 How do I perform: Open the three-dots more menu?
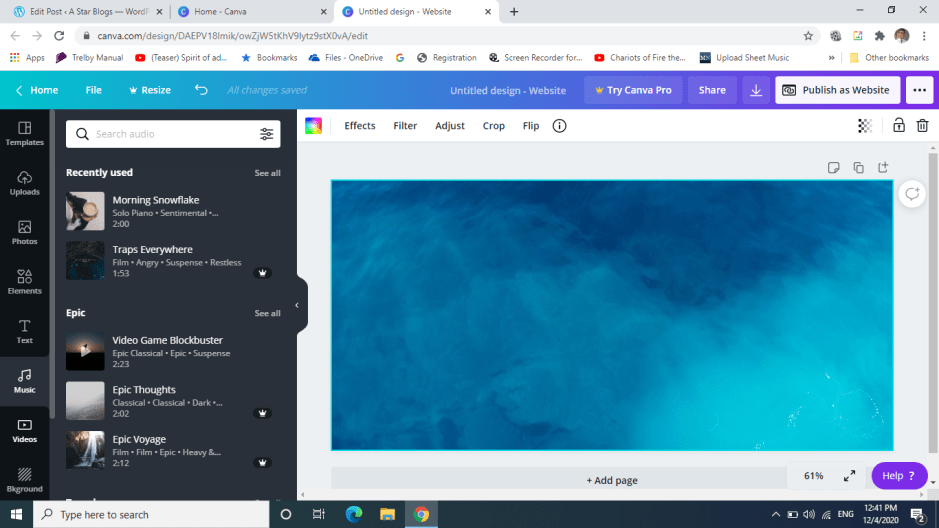(919, 90)
